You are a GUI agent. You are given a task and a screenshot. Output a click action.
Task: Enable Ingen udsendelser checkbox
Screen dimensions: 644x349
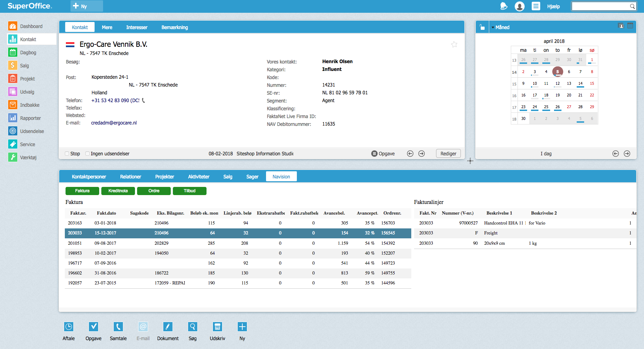pos(87,154)
